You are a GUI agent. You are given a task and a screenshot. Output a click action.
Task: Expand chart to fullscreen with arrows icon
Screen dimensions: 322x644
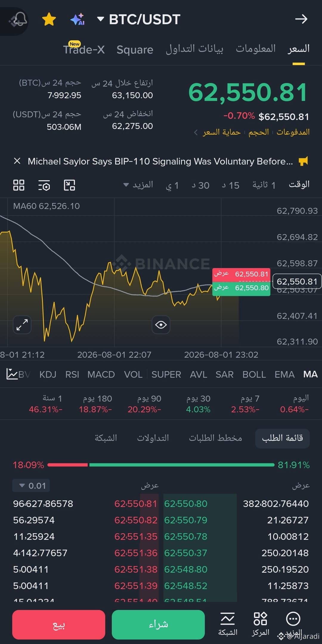point(22,325)
